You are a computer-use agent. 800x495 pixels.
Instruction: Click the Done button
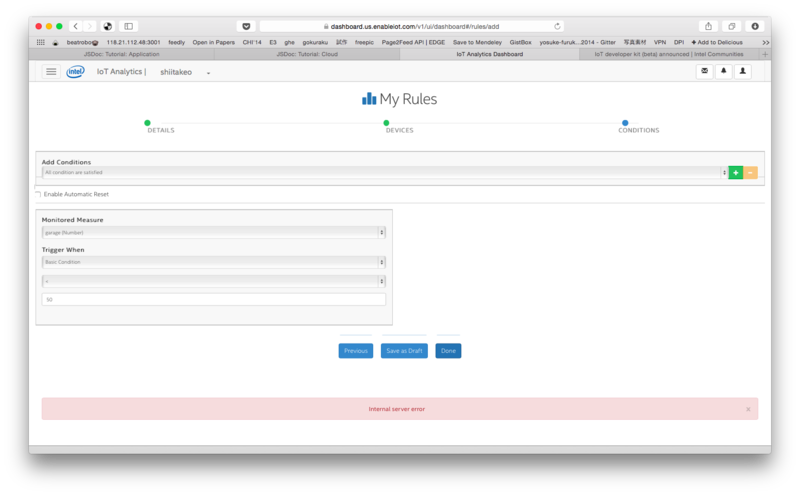[x=448, y=351]
